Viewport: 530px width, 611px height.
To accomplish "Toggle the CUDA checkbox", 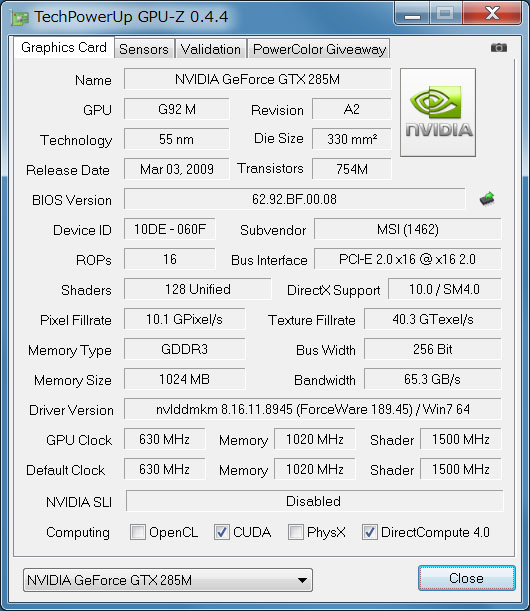I will click(222, 532).
